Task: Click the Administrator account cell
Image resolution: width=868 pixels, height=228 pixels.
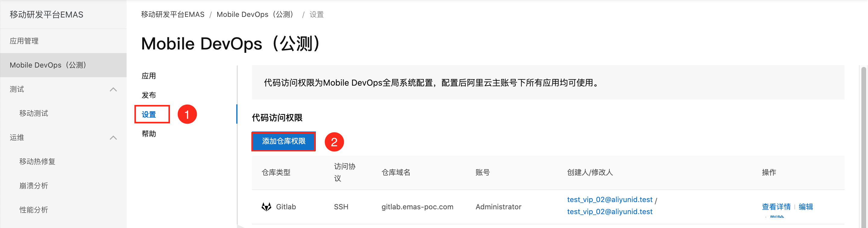Action: point(498,207)
